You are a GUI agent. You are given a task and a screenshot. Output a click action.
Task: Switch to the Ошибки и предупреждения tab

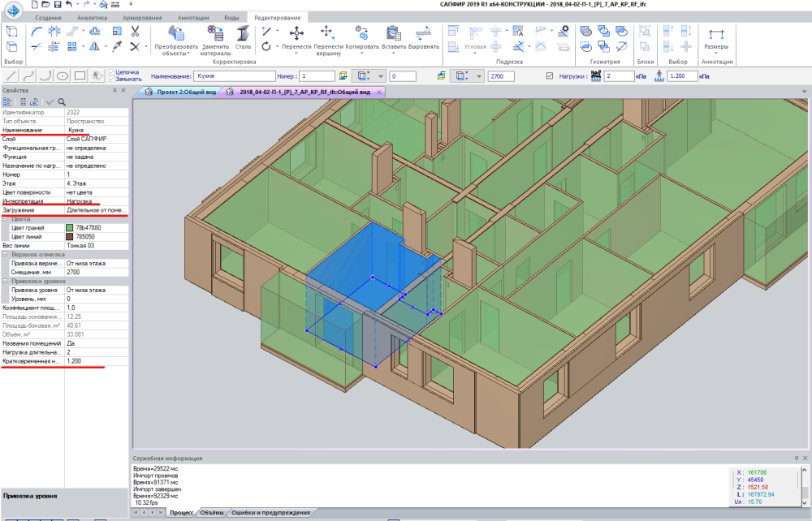270,513
